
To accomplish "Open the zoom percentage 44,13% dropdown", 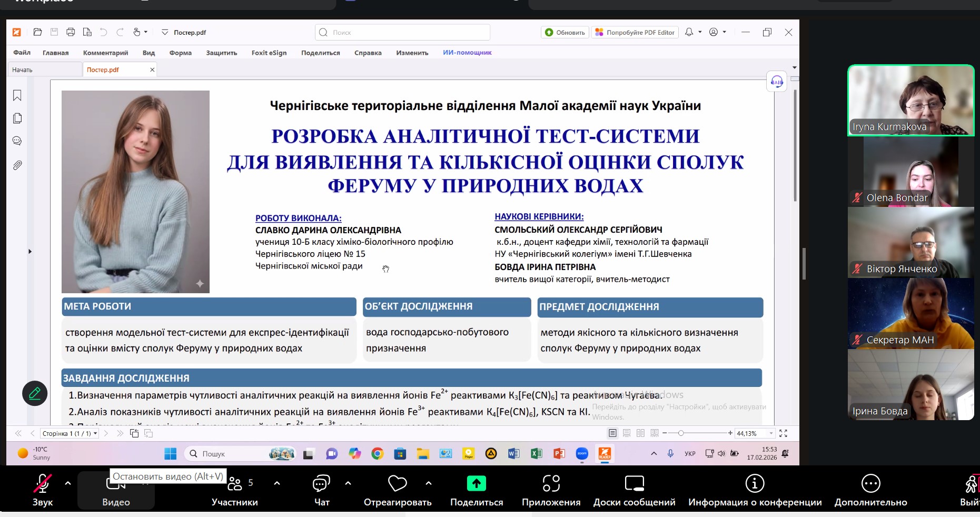I will (x=771, y=433).
